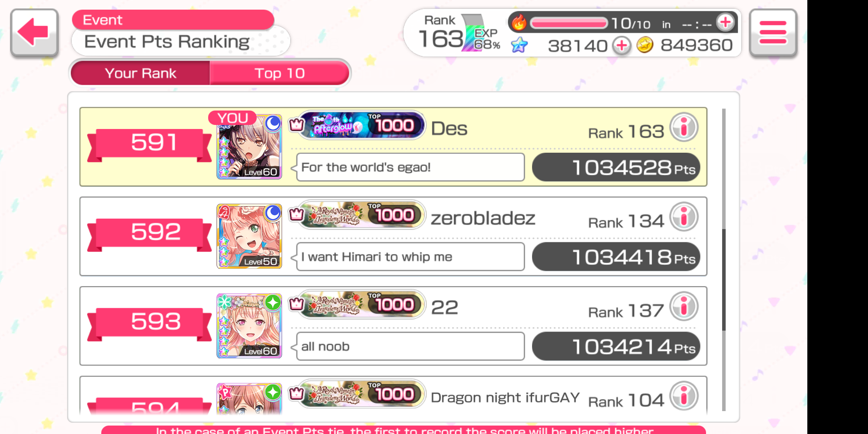The height and width of the screenshot is (434, 868).
Task: Add boost flames with plus icon
Action: click(x=725, y=22)
